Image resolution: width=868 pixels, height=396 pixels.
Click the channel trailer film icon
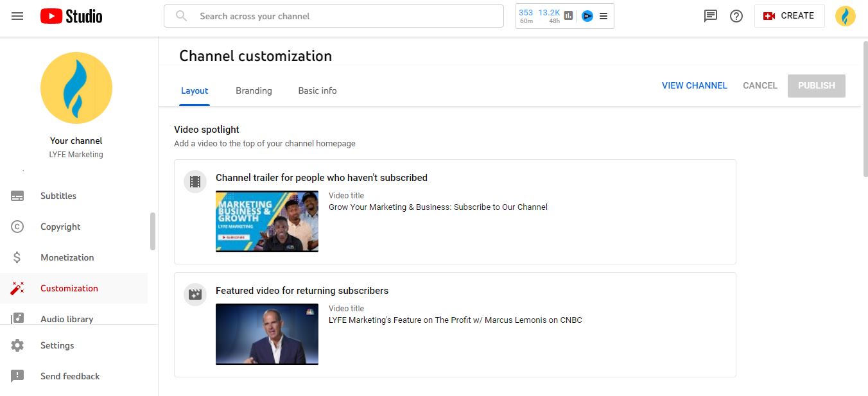click(x=195, y=182)
